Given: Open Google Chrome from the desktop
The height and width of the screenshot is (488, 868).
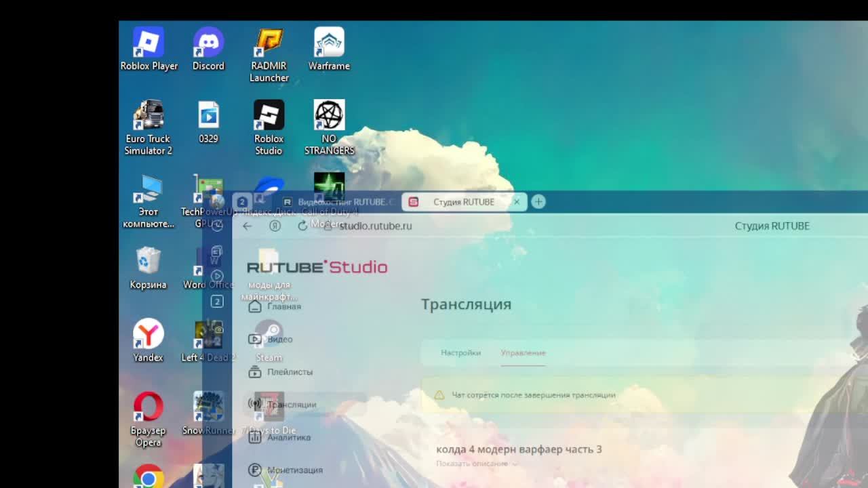Looking at the screenshot, I should 149,476.
